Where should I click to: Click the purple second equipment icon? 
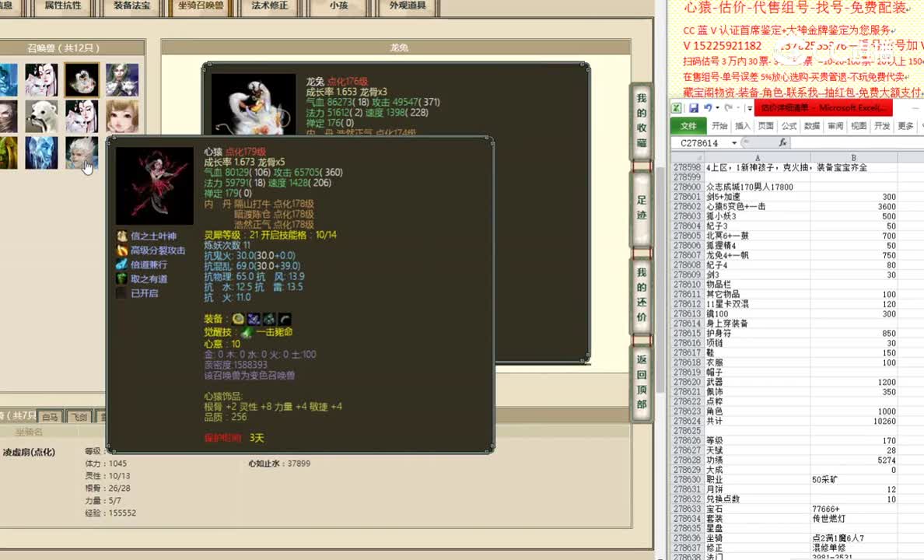point(254,319)
